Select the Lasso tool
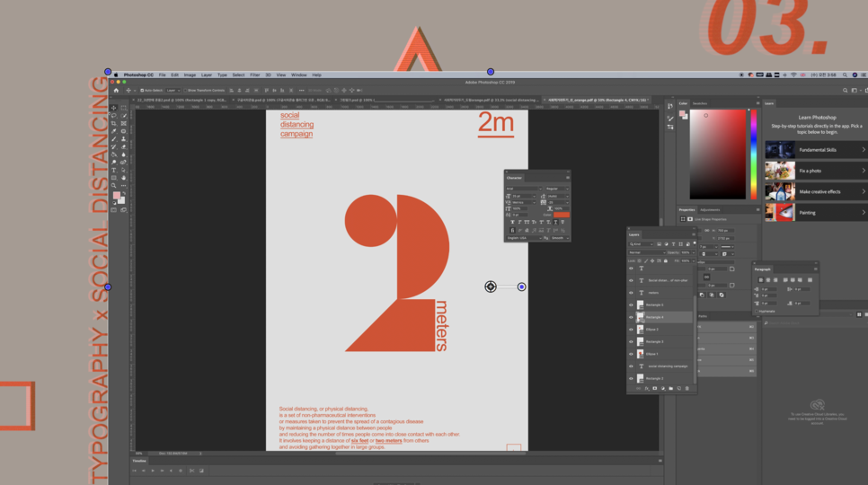868x485 pixels. [113, 116]
